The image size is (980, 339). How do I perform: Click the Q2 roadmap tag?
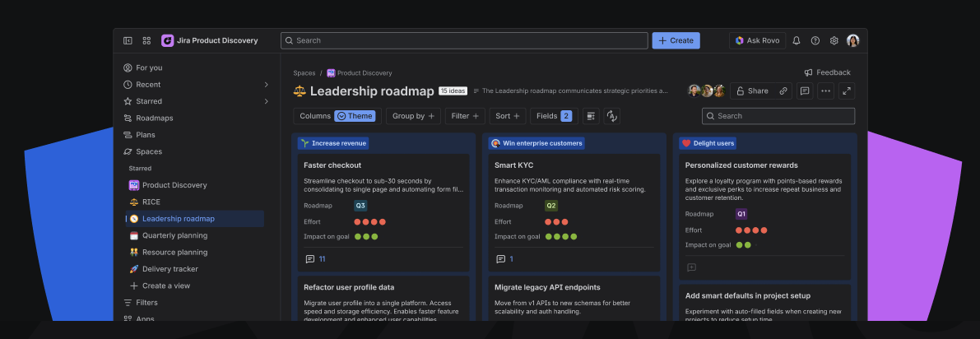[x=551, y=205]
